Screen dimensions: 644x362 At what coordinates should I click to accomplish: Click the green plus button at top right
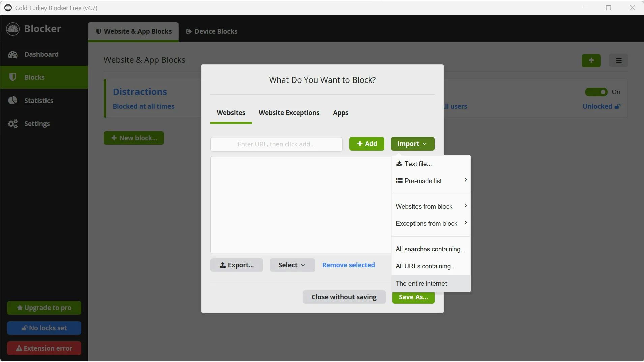[591, 60]
